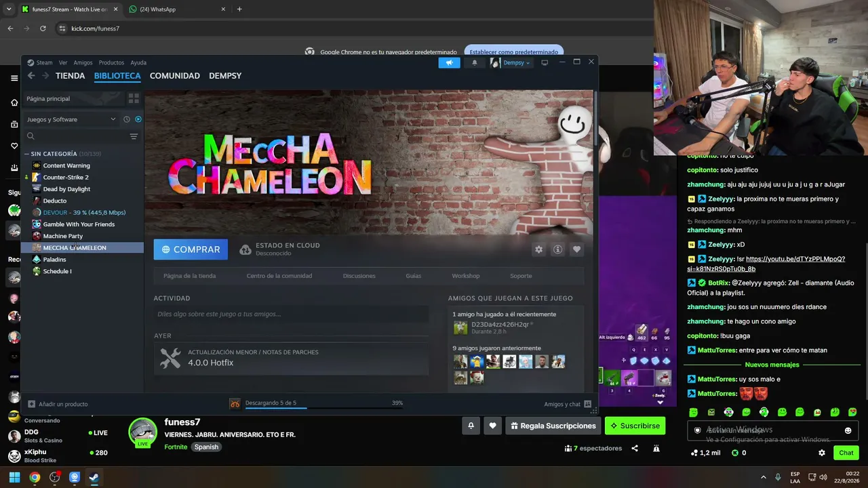Go to TIENDA tab in Steam
This screenshot has width=868, height=488.
tap(71, 76)
